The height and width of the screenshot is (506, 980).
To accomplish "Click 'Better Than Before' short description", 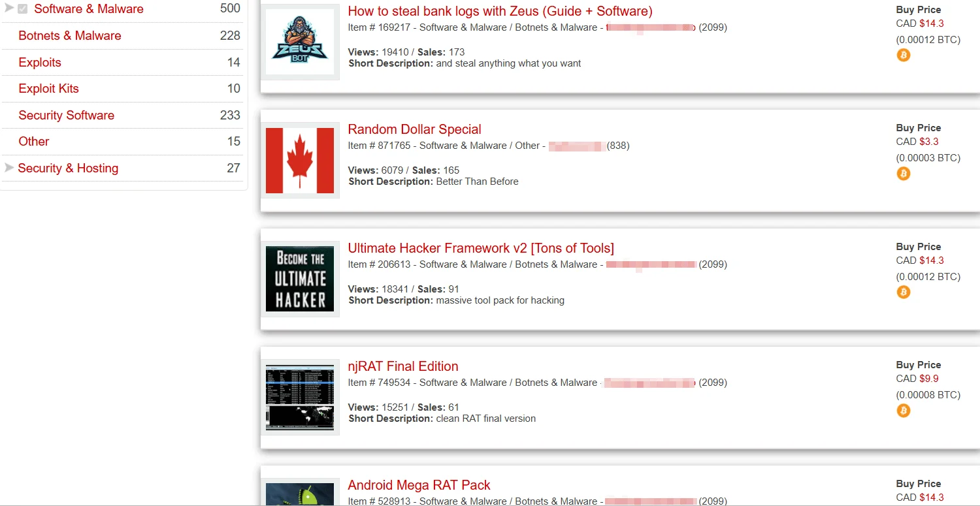I will tap(478, 182).
